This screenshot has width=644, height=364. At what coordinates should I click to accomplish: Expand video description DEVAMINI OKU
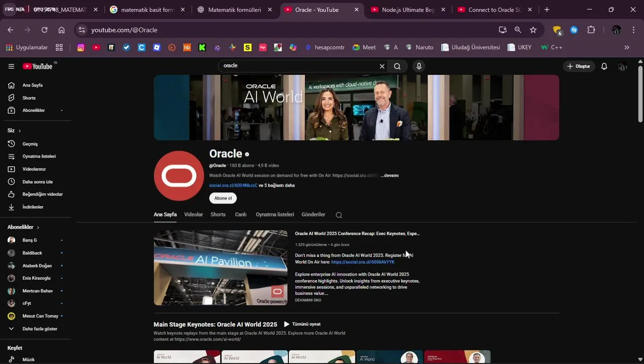(x=308, y=300)
